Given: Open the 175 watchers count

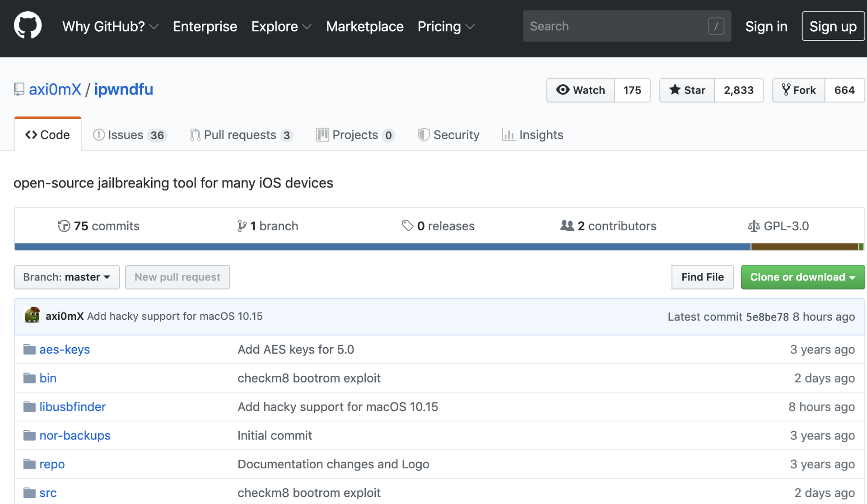Looking at the screenshot, I should (632, 90).
